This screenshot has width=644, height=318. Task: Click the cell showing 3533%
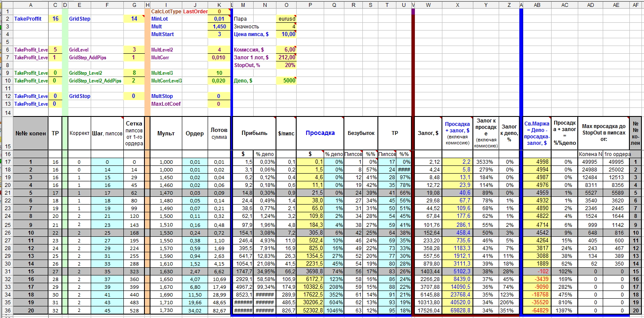click(x=486, y=162)
